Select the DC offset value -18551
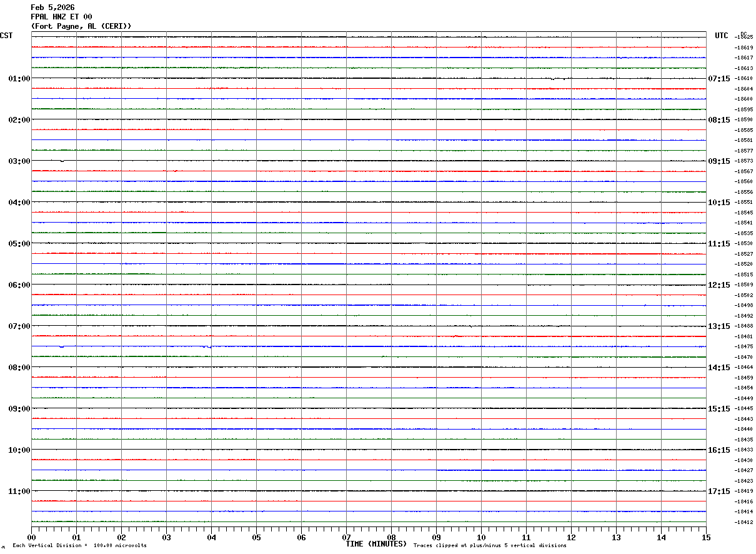 pyautogui.click(x=744, y=203)
